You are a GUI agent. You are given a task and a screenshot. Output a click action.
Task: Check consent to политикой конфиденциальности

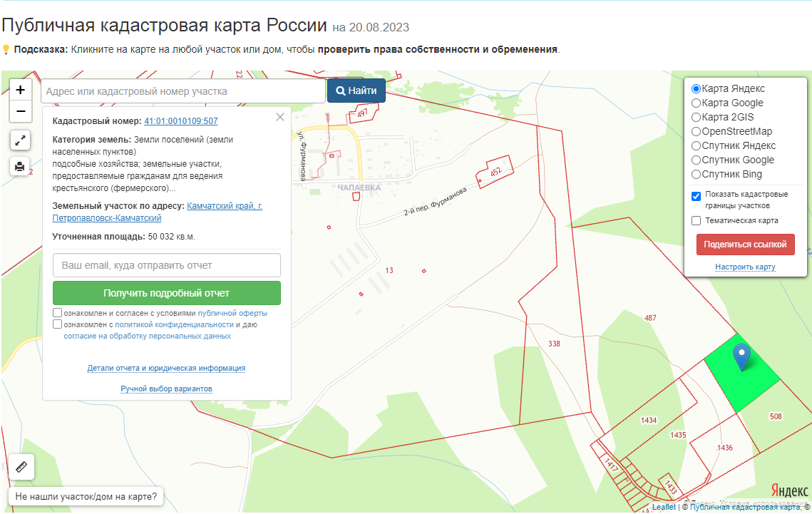tap(58, 324)
